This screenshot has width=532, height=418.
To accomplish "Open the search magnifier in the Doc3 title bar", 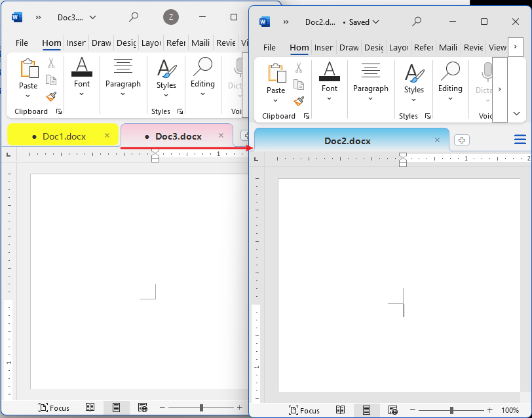I will tap(134, 17).
